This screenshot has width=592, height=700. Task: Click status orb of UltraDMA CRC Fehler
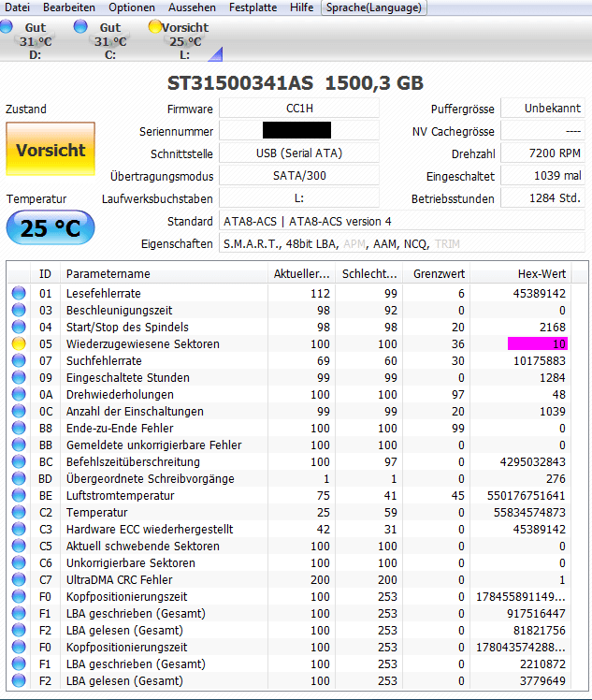coord(19,580)
